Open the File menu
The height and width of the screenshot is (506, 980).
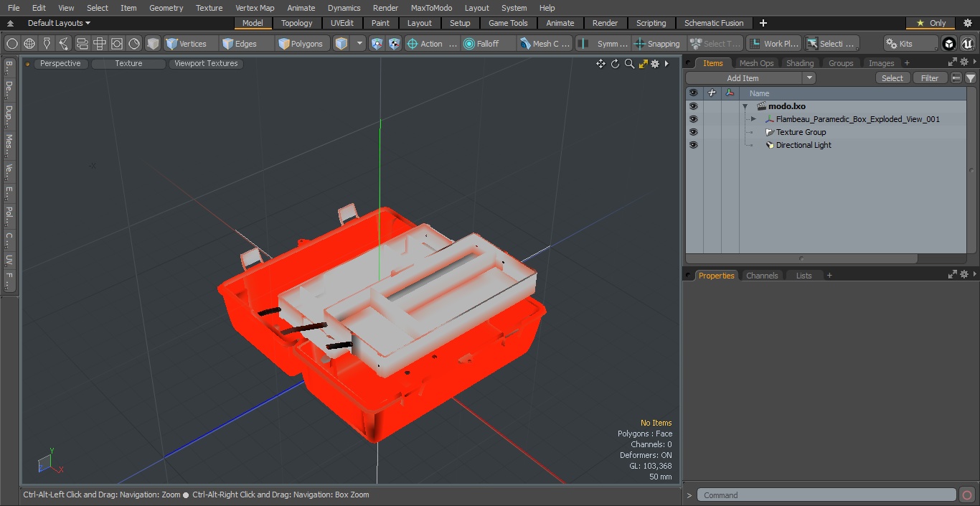(x=14, y=8)
